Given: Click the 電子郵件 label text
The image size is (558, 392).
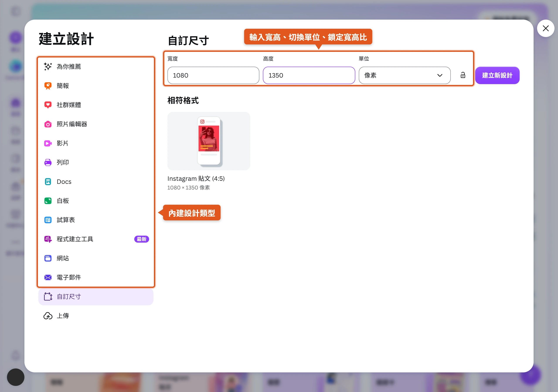Looking at the screenshot, I should tap(69, 277).
